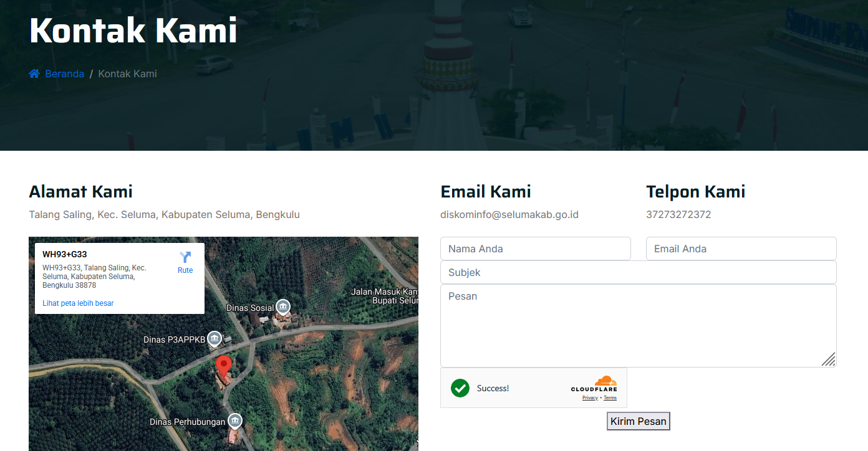Click the Rute directions icon on map

pos(185,257)
